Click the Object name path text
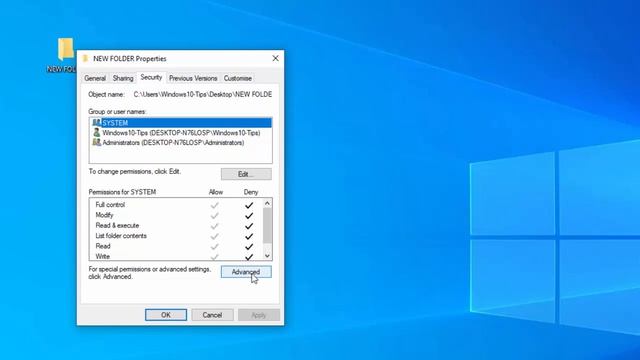640x360 pixels. pyautogui.click(x=202, y=94)
